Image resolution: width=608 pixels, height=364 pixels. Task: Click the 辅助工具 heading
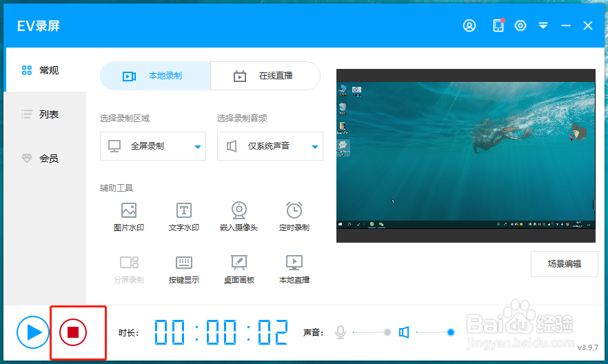coord(116,188)
